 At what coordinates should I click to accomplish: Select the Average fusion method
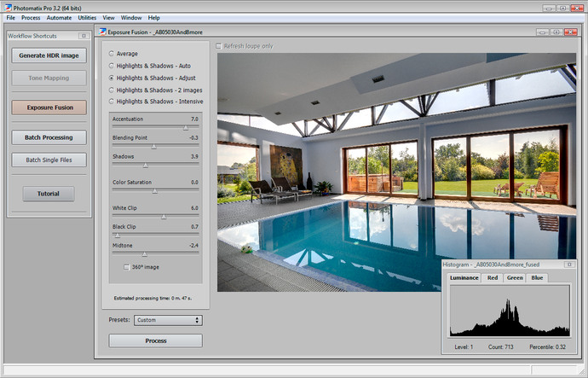pos(112,54)
